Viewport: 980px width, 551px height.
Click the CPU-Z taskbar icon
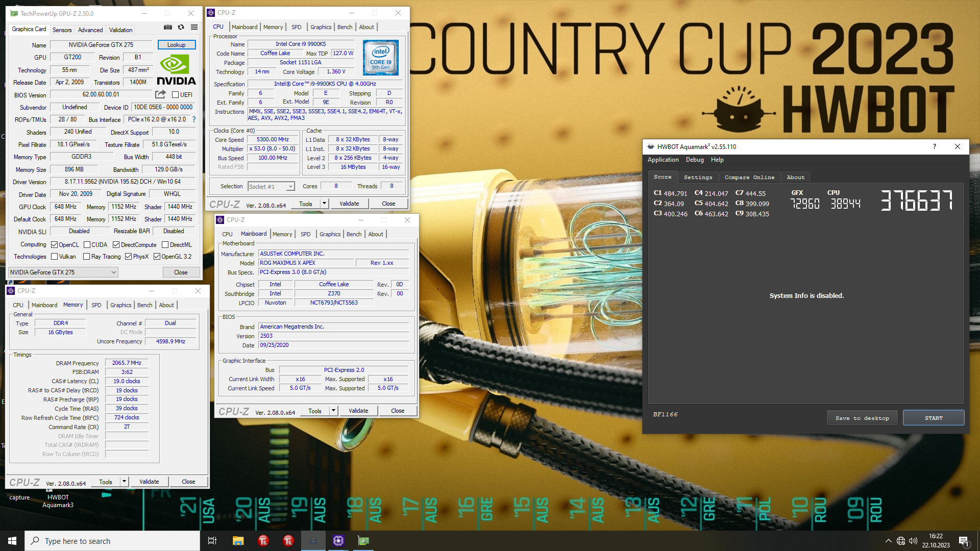click(338, 541)
